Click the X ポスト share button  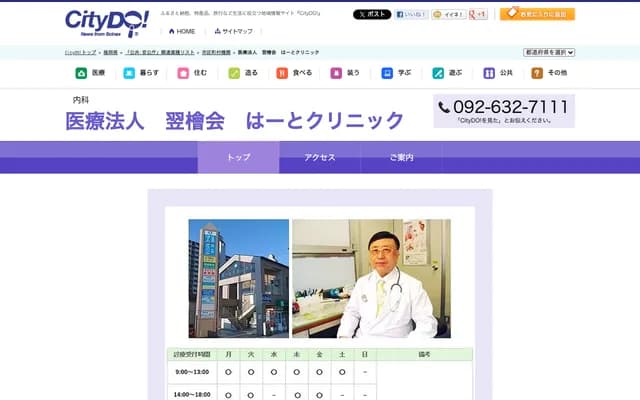(372, 14)
